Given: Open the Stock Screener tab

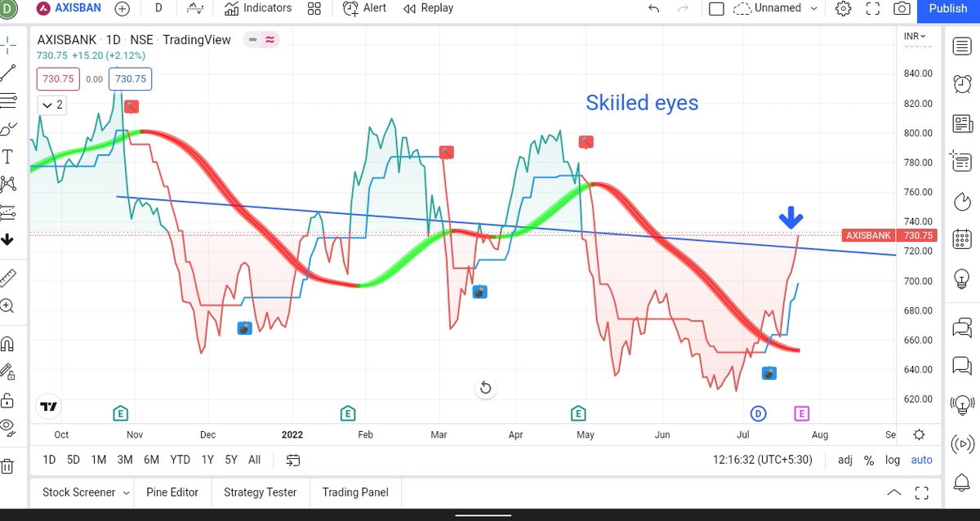Looking at the screenshot, I should [86, 492].
